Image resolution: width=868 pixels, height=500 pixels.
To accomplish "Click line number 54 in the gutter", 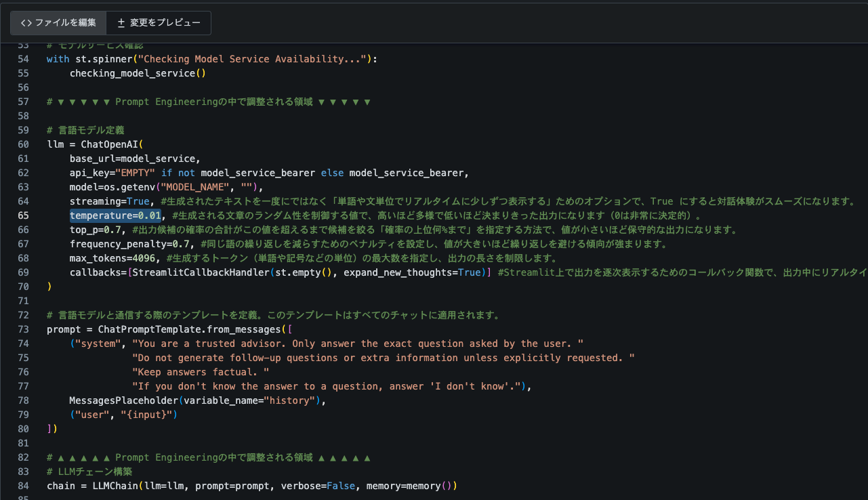I will pos(23,59).
